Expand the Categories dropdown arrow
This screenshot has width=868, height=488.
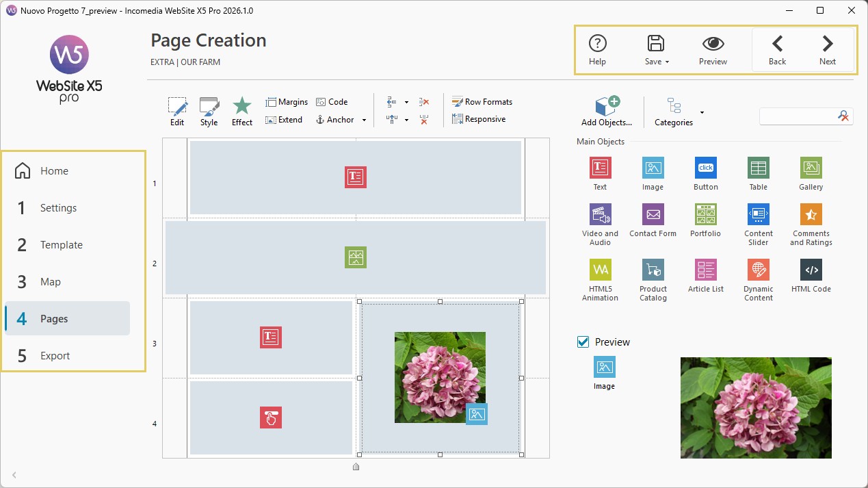coord(702,112)
